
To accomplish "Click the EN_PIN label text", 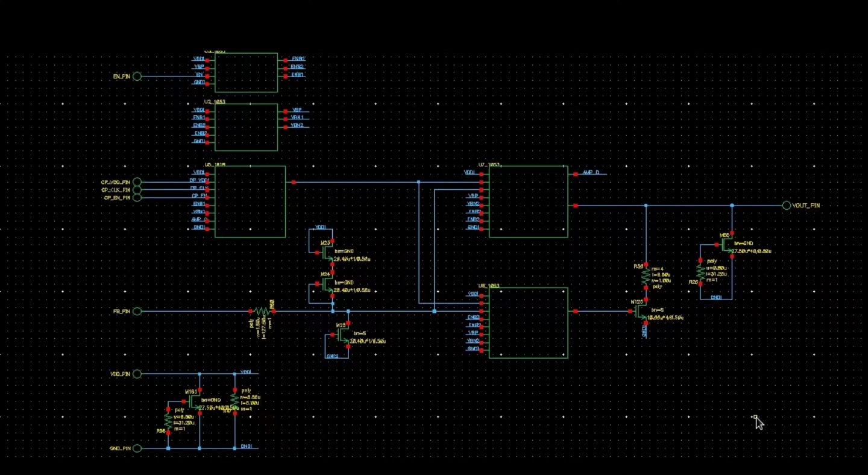I will [122, 77].
